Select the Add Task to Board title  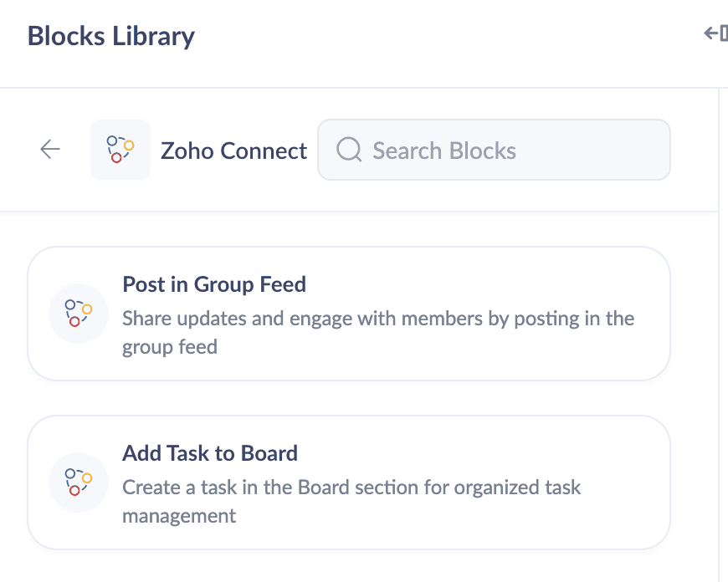(x=210, y=453)
